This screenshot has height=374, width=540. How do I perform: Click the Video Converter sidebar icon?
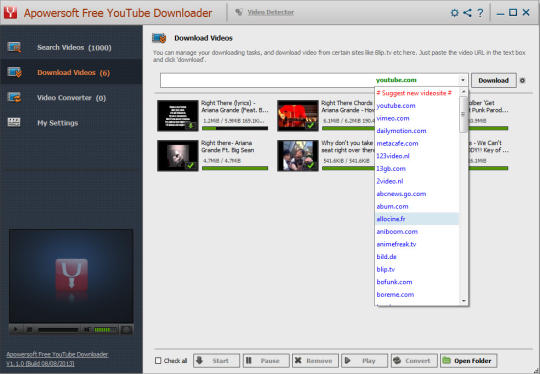[x=14, y=97]
